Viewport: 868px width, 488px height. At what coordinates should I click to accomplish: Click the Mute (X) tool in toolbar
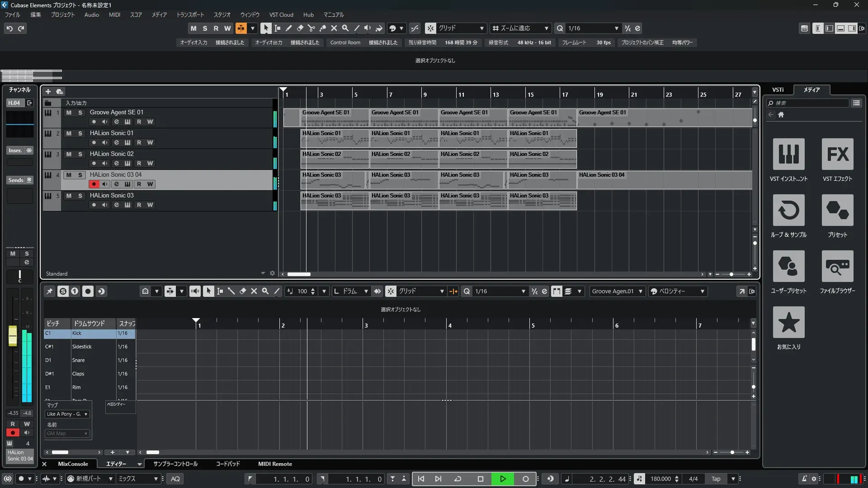(334, 28)
